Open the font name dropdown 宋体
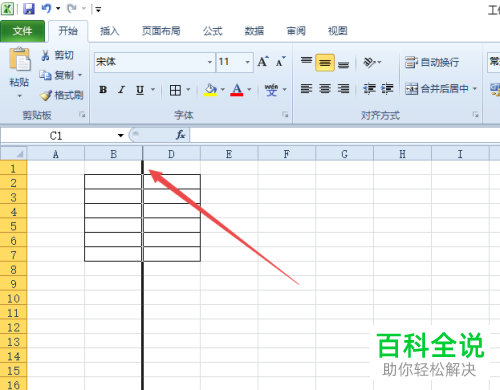 [210, 62]
